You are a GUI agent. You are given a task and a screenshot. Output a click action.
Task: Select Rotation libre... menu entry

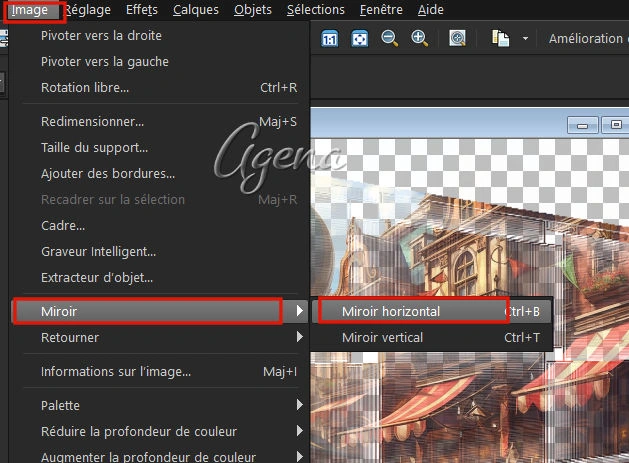pos(160,87)
